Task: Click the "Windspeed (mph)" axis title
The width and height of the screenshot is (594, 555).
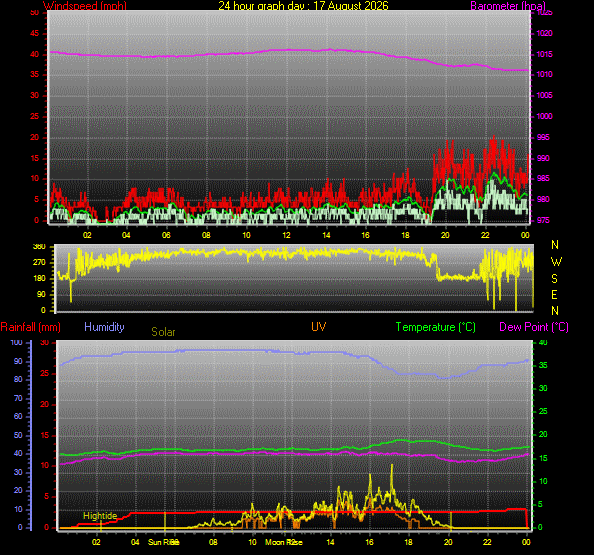Action: click(85, 6)
